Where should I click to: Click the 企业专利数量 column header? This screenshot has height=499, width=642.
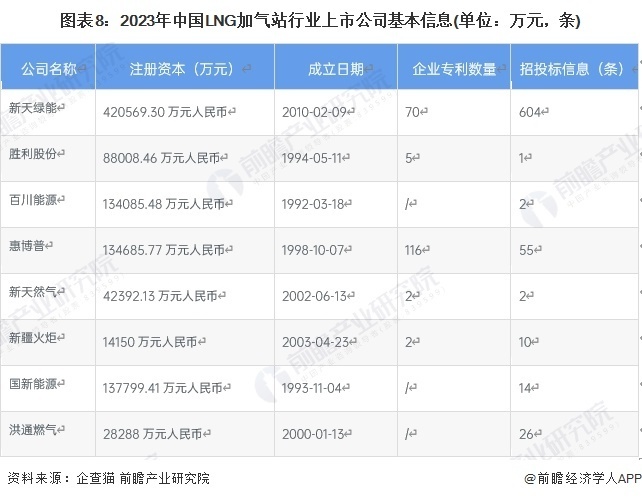(454, 69)
